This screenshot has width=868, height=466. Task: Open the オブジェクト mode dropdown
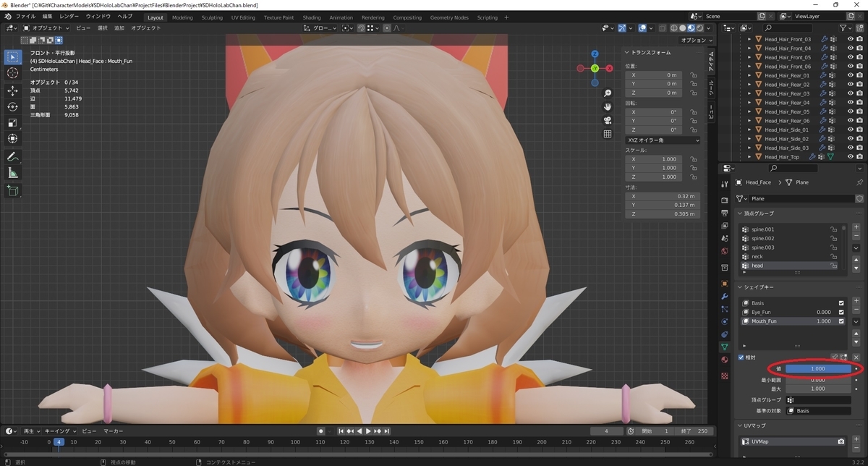[46, 28]
